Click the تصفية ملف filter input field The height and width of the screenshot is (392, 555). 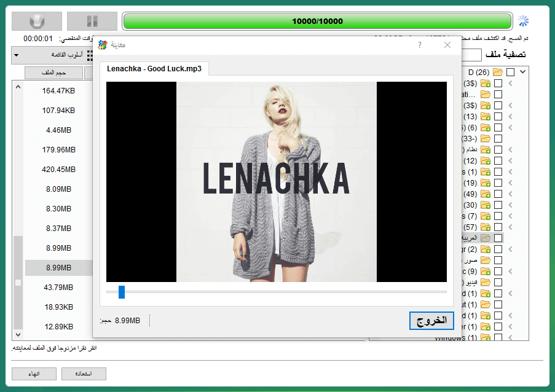471,55
